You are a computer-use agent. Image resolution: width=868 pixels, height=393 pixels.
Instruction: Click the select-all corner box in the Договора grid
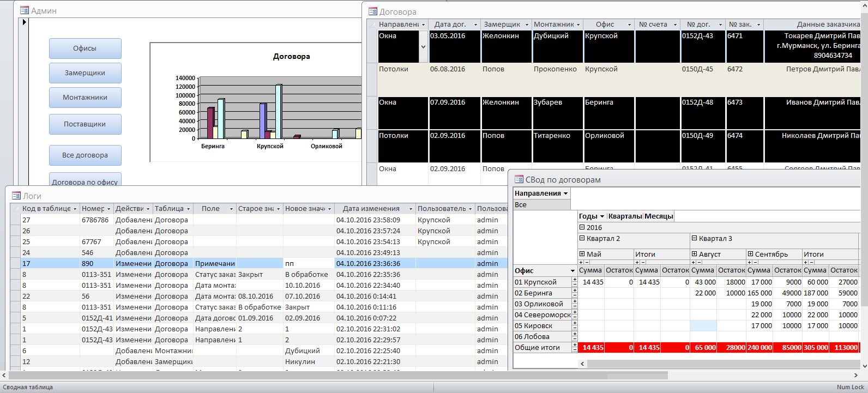pyautogui.click(x=372, y=25)
